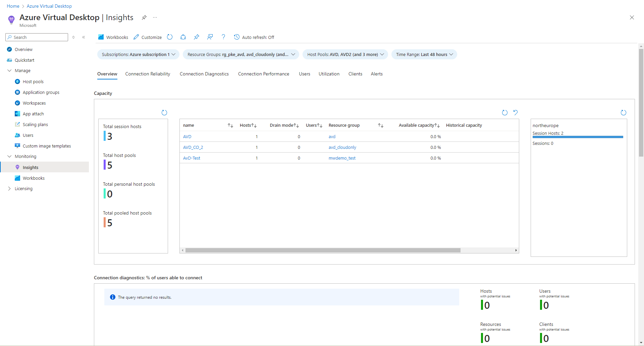Switch to the Users tab
This screenshot has width=644, height=346.
click(305, 74)
